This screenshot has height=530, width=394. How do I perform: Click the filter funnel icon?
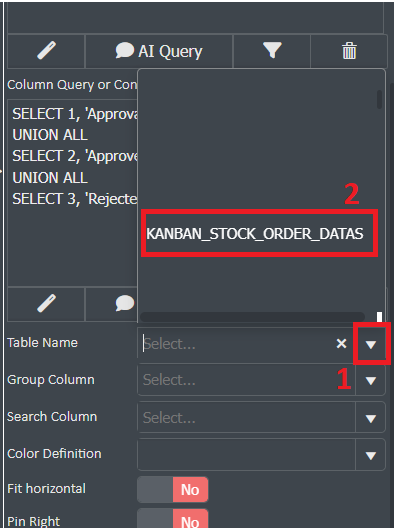(x=272, y=51)
